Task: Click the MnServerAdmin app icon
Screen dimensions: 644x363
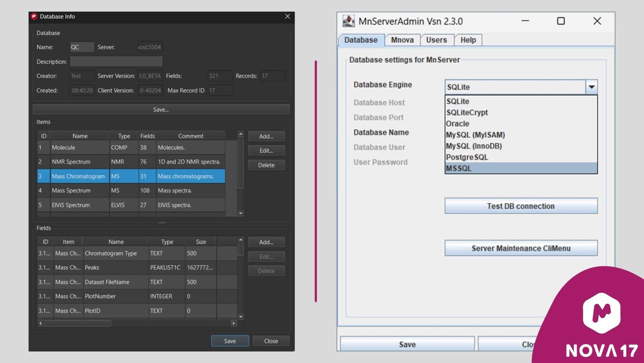Action: point(348,21)
